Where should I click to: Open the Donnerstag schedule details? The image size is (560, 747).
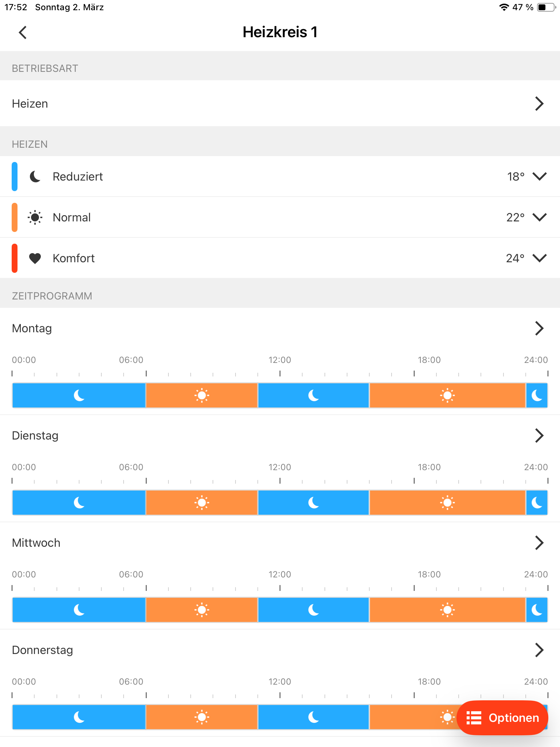280,650
